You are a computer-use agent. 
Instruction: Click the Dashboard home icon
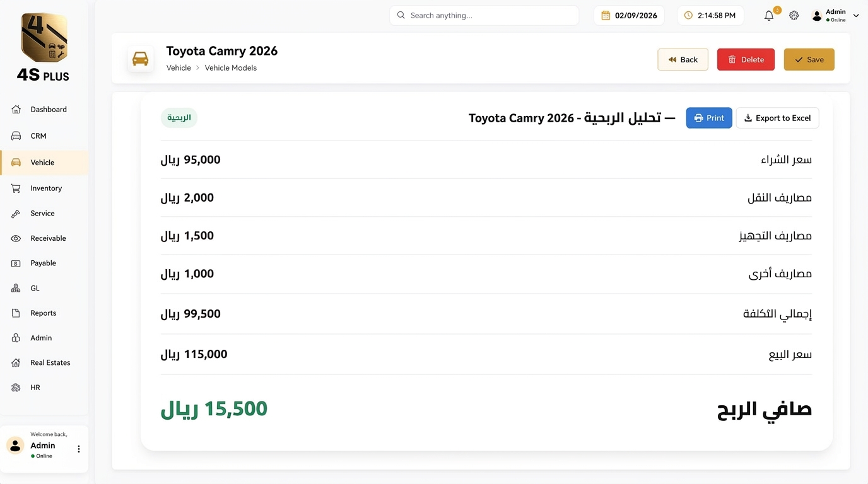(x=16, y=109)
